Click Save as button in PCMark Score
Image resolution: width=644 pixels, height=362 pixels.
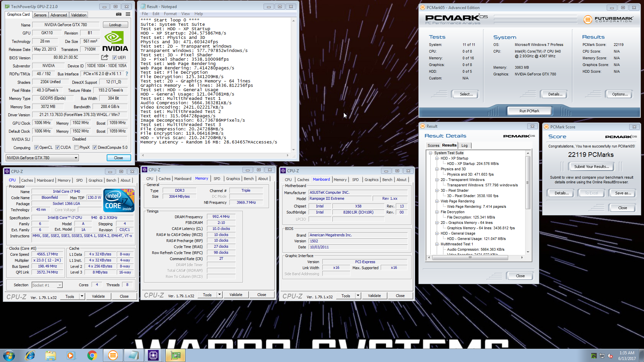pos(623,193)
